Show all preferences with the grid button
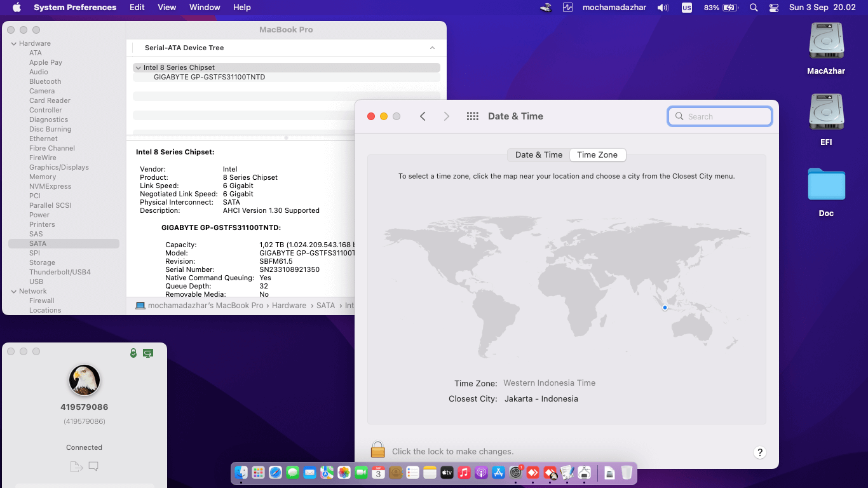 [x=473, y=116]
